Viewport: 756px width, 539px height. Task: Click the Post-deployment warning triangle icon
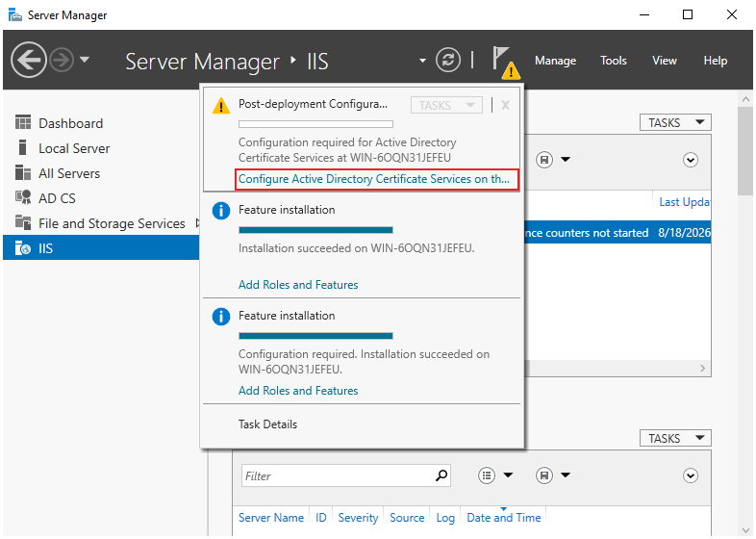click(x=221, y=105)
